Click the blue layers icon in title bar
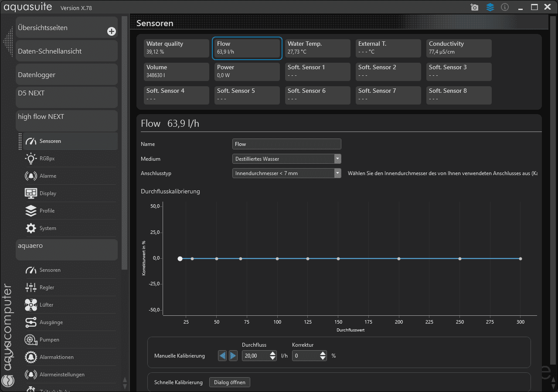This screenshot has height=392, width=558. pos(490,7)
